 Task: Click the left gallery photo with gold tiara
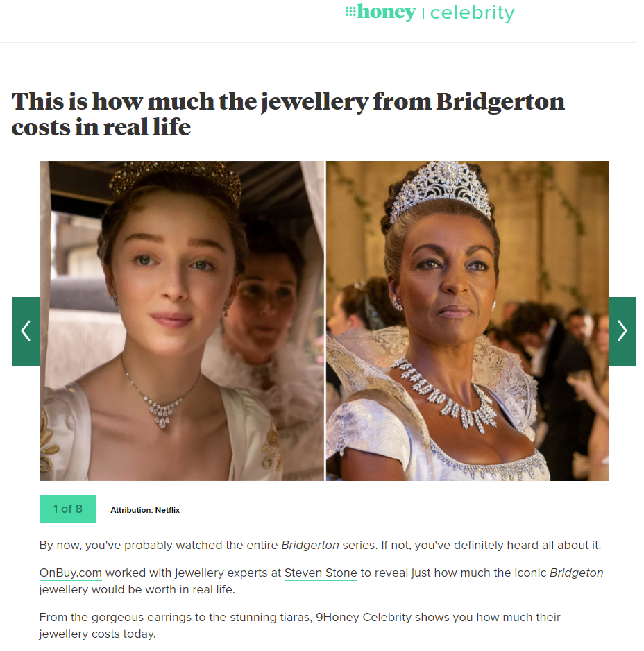[181, 321]
